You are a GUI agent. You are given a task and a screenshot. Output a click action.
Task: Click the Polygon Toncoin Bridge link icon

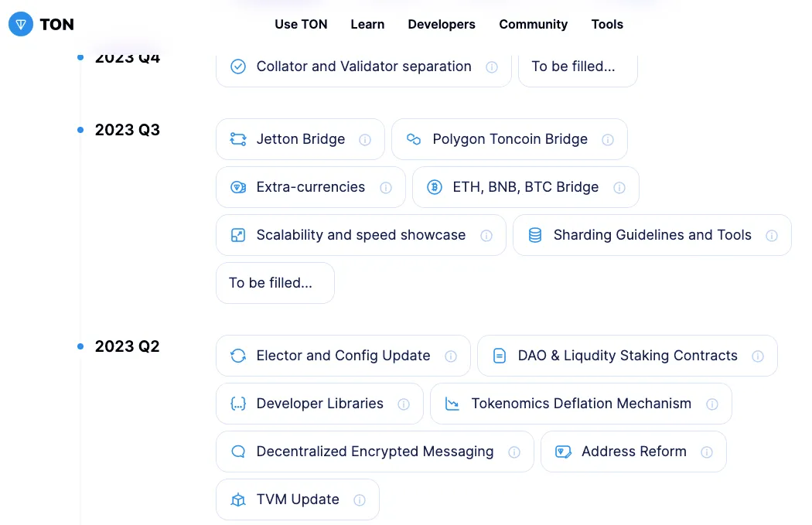[x=414, y=139]
